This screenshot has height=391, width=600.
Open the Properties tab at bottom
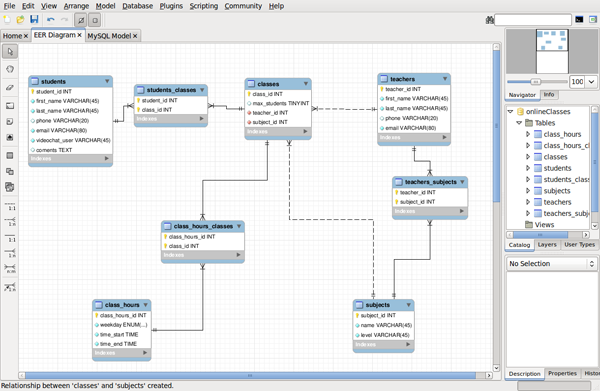tap(562, 373)
